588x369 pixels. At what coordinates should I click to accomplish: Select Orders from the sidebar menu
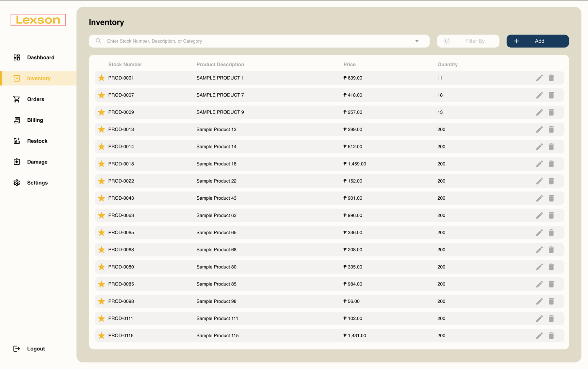click(x=35, y=99)
